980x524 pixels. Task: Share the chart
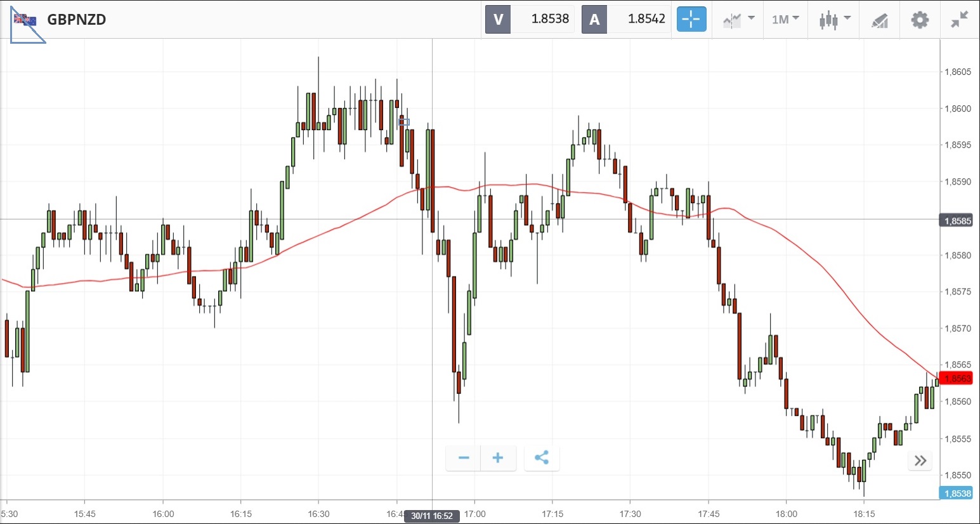coord(542,458)
